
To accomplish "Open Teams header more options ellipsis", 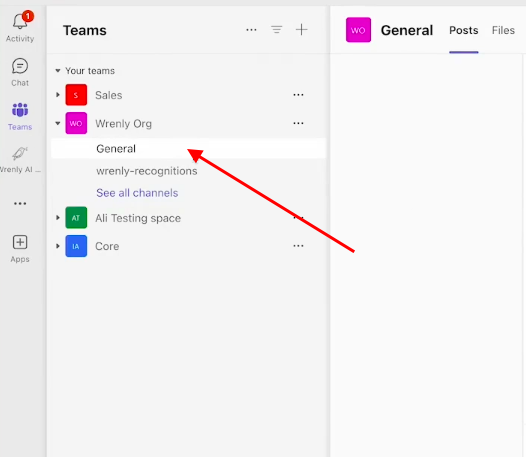I will (251, 30).
